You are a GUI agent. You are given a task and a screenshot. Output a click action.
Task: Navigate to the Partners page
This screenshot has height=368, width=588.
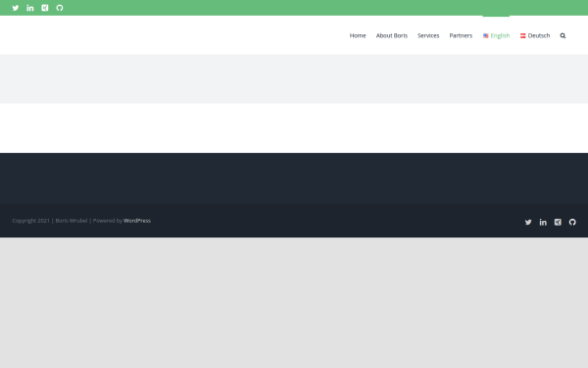461,35
